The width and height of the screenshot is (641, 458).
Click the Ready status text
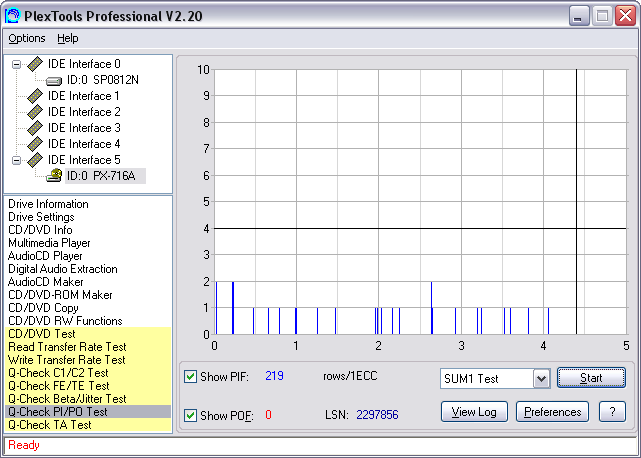pos(24,445)
